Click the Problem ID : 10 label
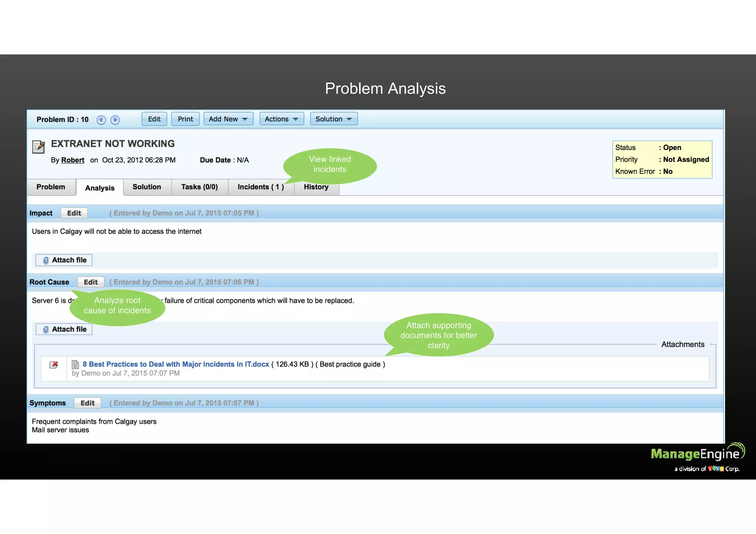The width and height of the screenshot is (756, 534). [x=62, y=120]
